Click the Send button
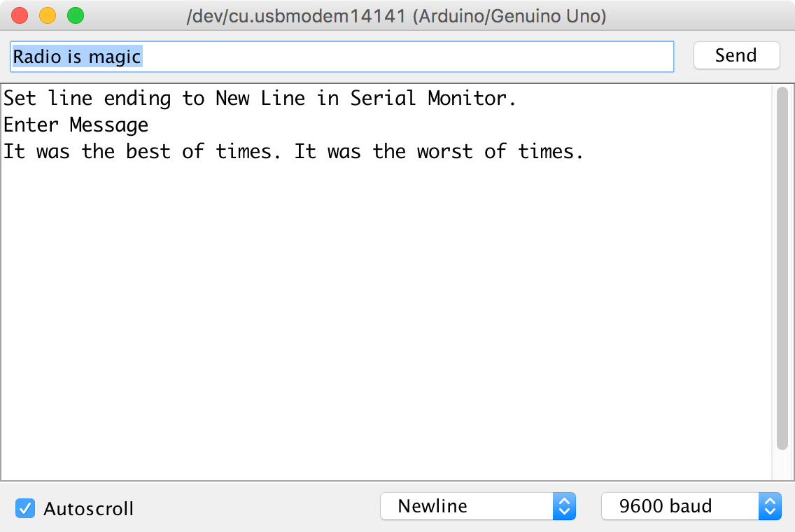The height and width of the screenshot is (532, 795). (x=736, y=56)
